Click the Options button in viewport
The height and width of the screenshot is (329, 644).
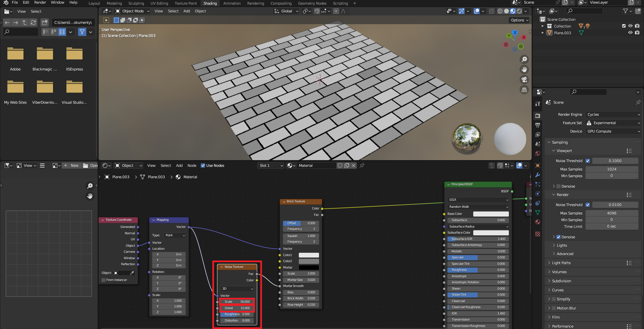[519, 20]
